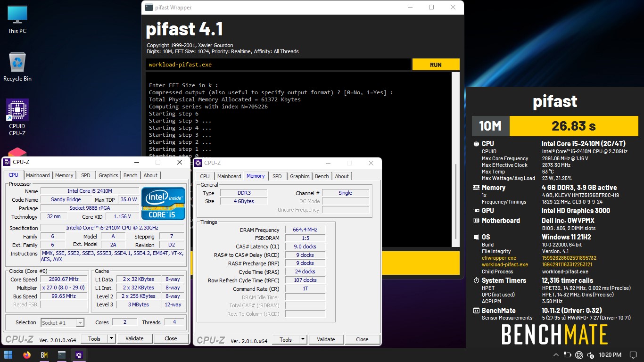Image resolution: width=644 pixels, height=362 pixels.
Task: Click the GPU icon in BenchMate panel
Action: (476, 211)
